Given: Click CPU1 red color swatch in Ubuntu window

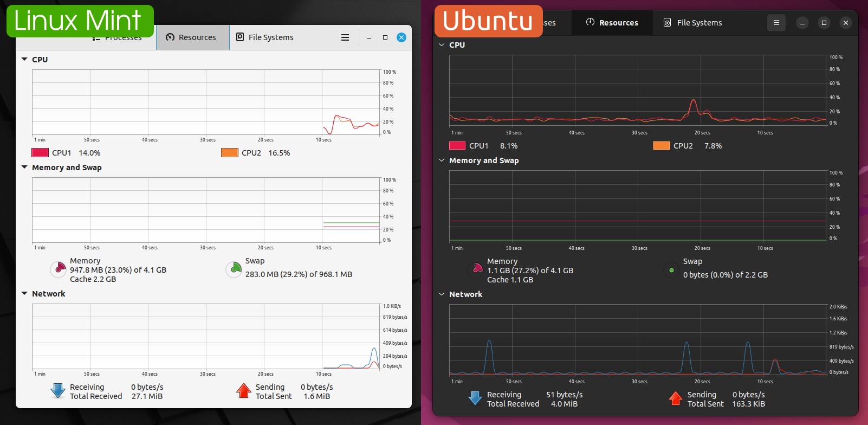Looking at the screenshot, I should pyautogui.click(x=457, y=145).
